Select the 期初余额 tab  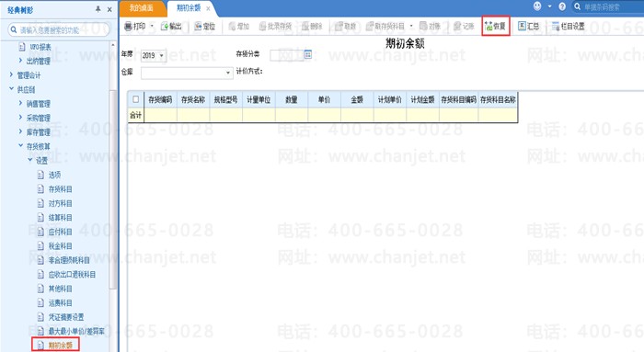pyautogui.click(x=189, y=7)
